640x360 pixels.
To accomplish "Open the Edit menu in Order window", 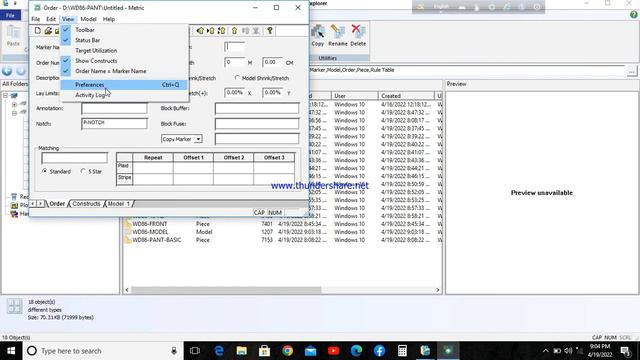I will click(51, 19).
